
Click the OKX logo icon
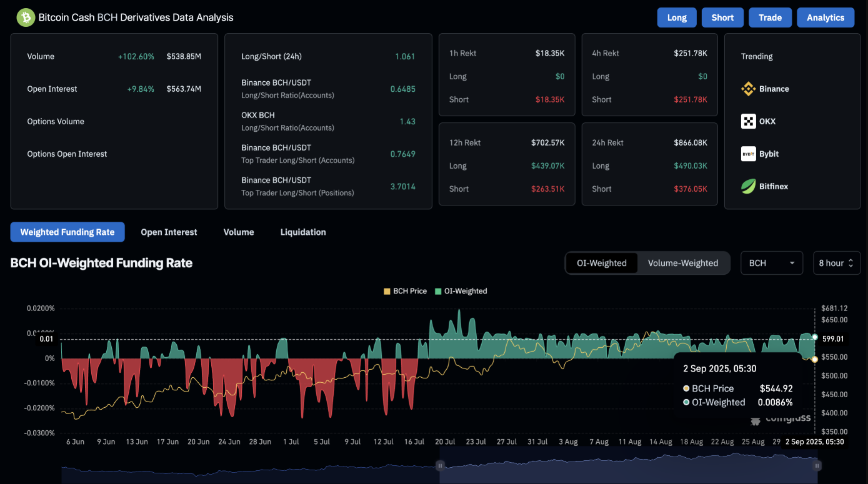pos(748,121)
